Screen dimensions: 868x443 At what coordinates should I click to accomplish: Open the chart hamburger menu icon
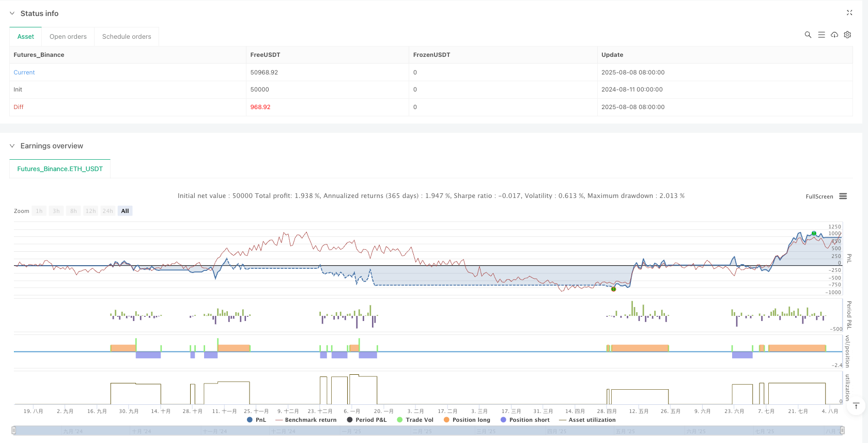843,196
